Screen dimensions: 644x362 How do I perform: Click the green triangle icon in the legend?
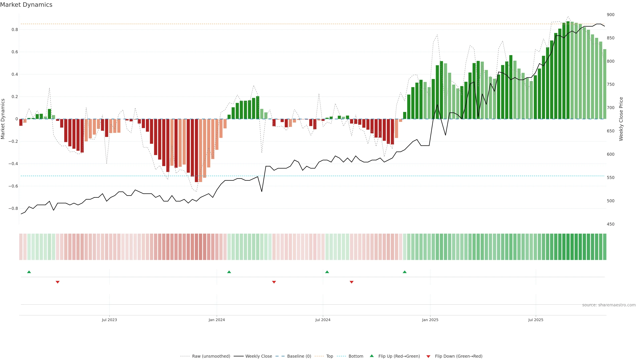click(372, 356)
